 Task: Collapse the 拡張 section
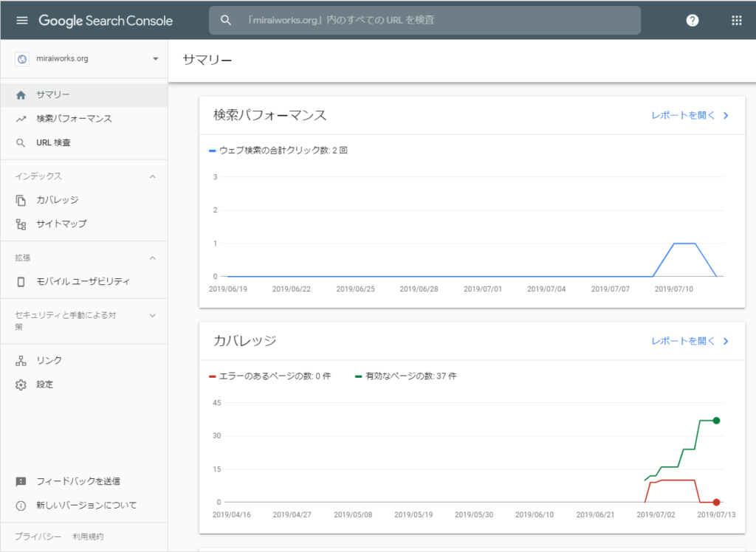[152, 258]
